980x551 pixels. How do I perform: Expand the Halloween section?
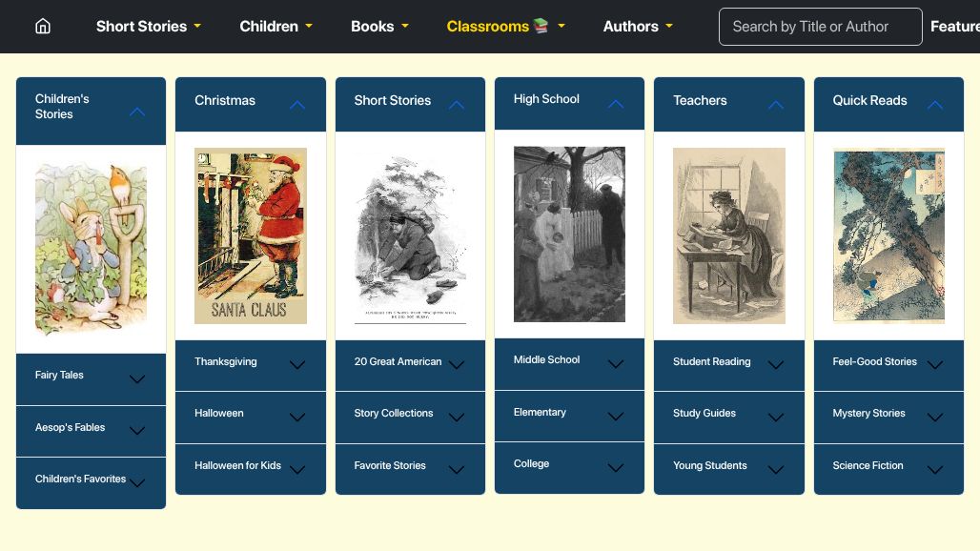pyautogui.click(x=297, y=417)
